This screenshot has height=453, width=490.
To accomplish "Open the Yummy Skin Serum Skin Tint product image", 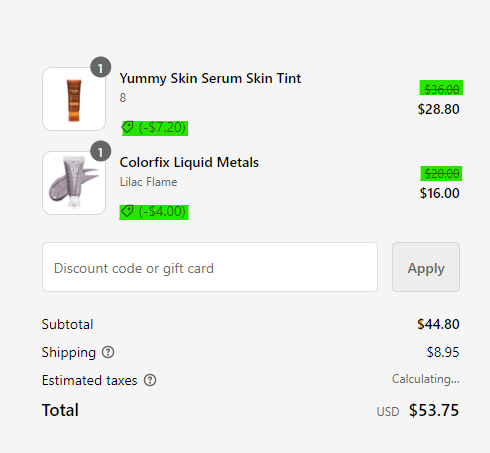I will [74, 99].
